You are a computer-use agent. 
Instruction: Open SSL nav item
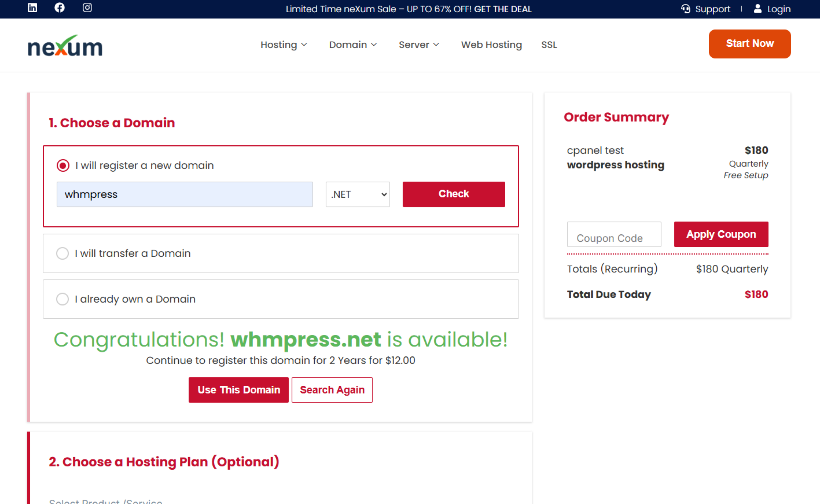tap(549, 45)
